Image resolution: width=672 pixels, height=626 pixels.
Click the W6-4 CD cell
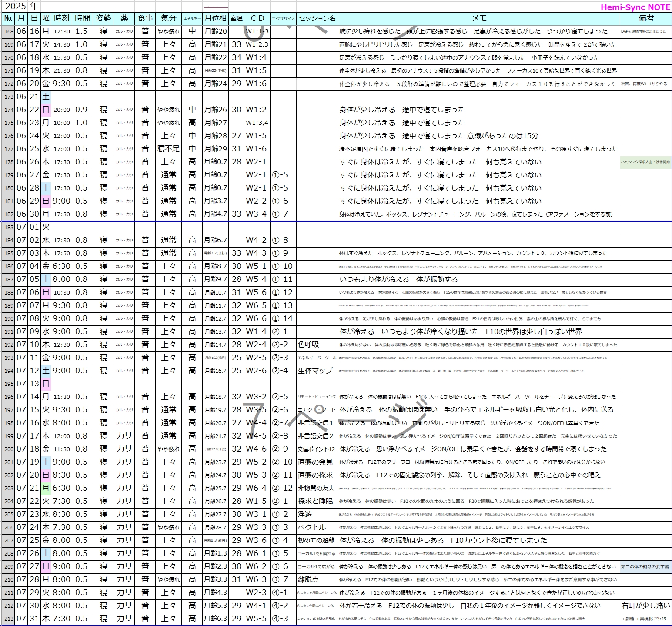coord(257,488)
